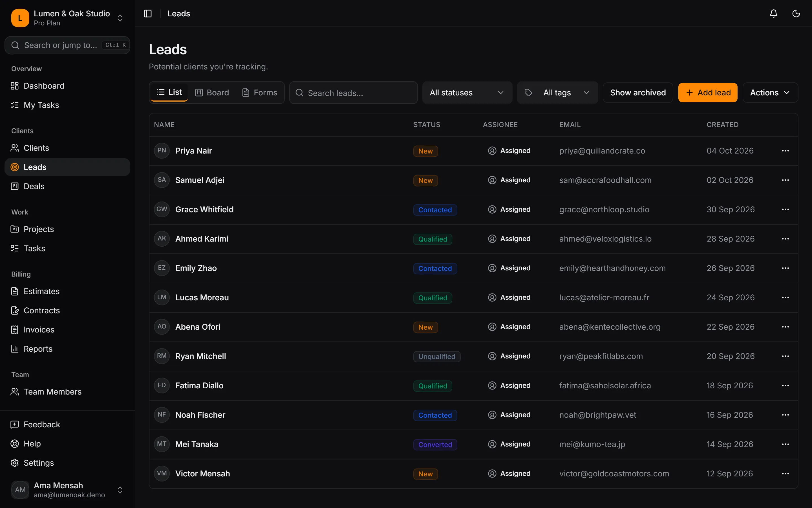Click the LM avatar for Lucas Moreau

point(162,297)
